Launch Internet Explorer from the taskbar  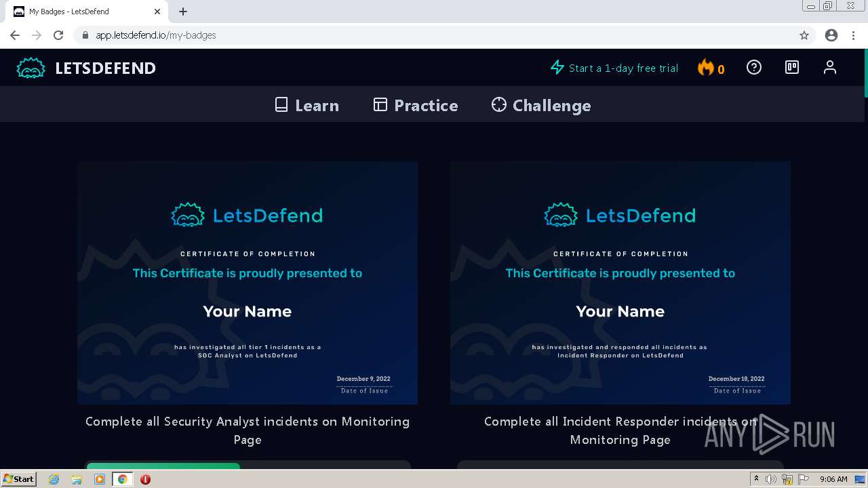(54, 479)
